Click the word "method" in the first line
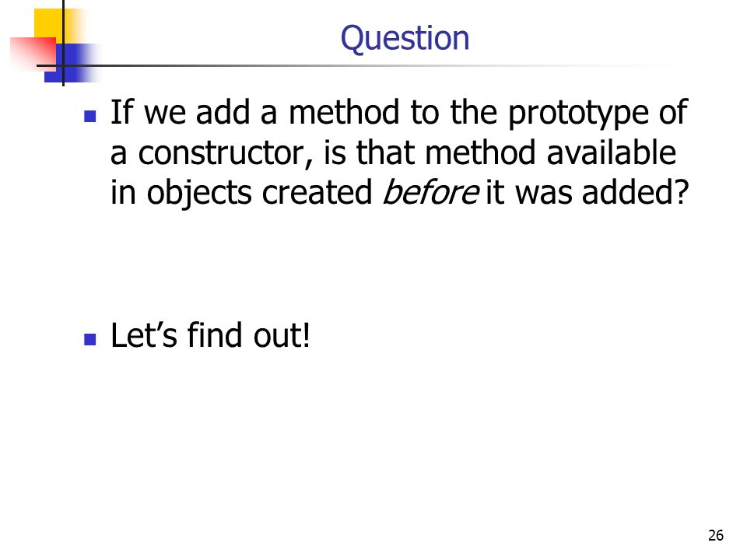Image resolution: width=747 pixels, height=560 pixels. [x=344, y=113]
